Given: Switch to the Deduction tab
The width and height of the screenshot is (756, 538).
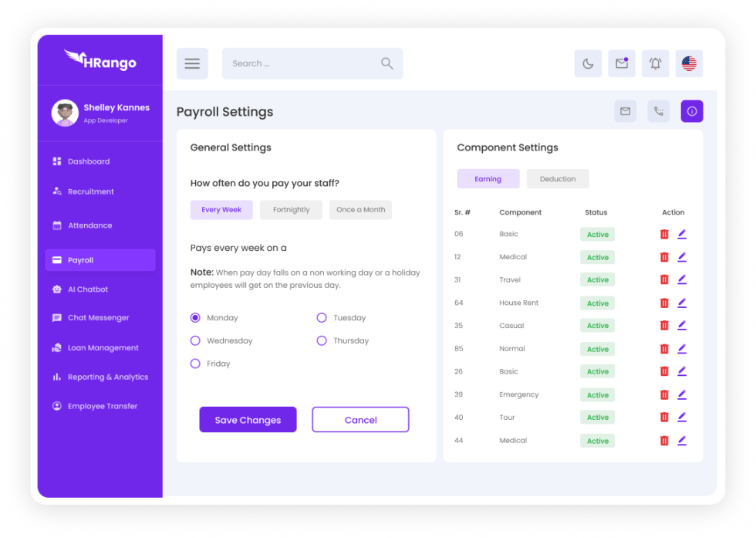Looking at the screenshot, I should point(557,179).
